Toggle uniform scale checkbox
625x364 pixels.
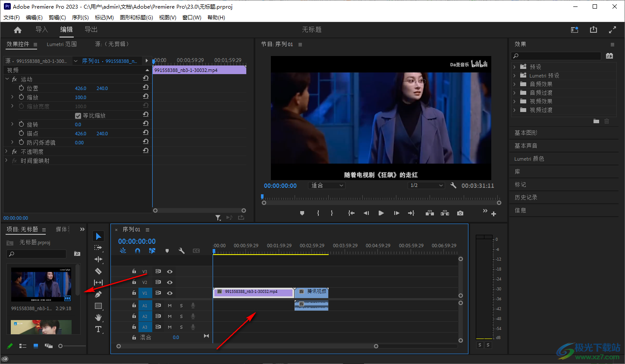(78, 115)
